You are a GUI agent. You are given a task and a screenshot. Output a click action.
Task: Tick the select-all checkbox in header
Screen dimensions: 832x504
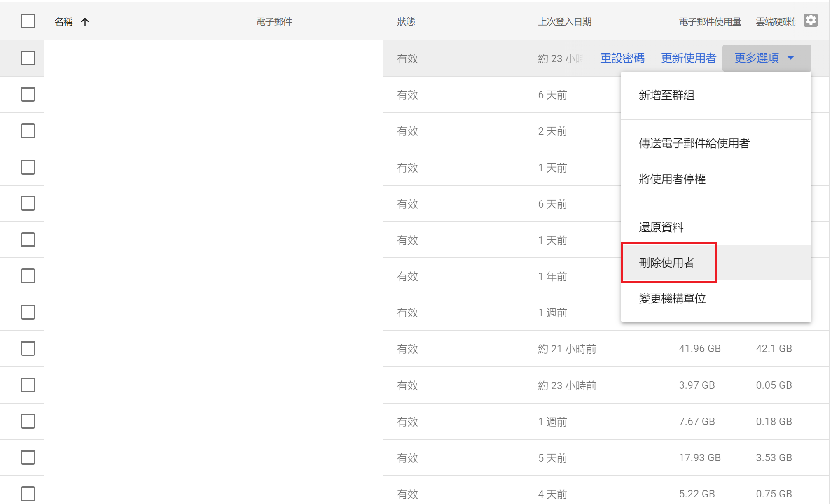point(28,21)
